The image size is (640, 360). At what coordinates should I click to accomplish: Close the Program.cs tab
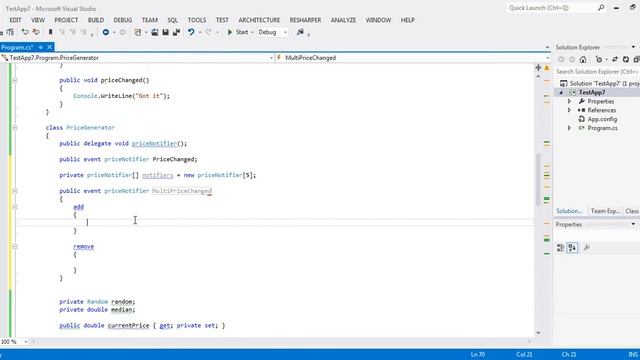coord(50,47)
